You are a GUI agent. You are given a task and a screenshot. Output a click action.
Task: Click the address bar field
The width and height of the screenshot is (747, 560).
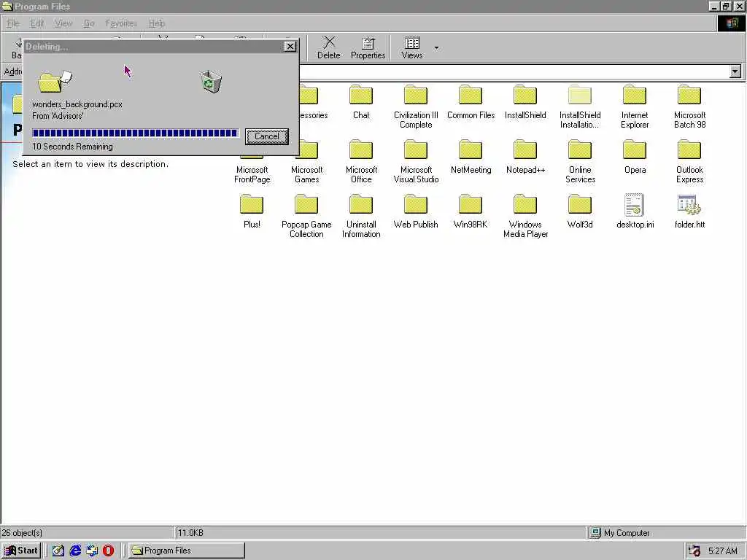coord(514,71)
